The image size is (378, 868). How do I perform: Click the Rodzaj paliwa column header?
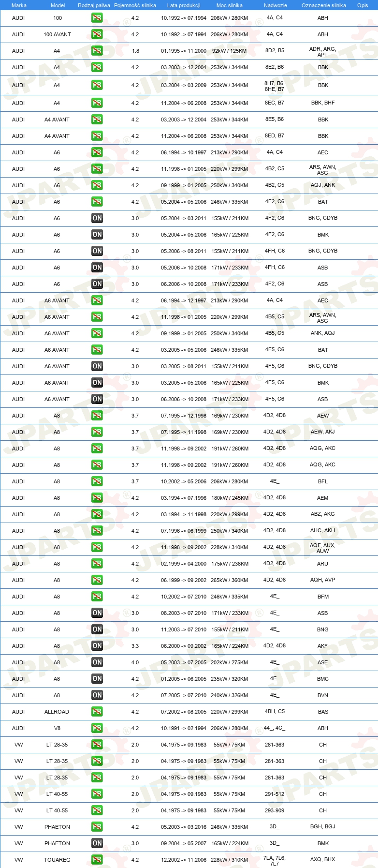pos(94,5)
